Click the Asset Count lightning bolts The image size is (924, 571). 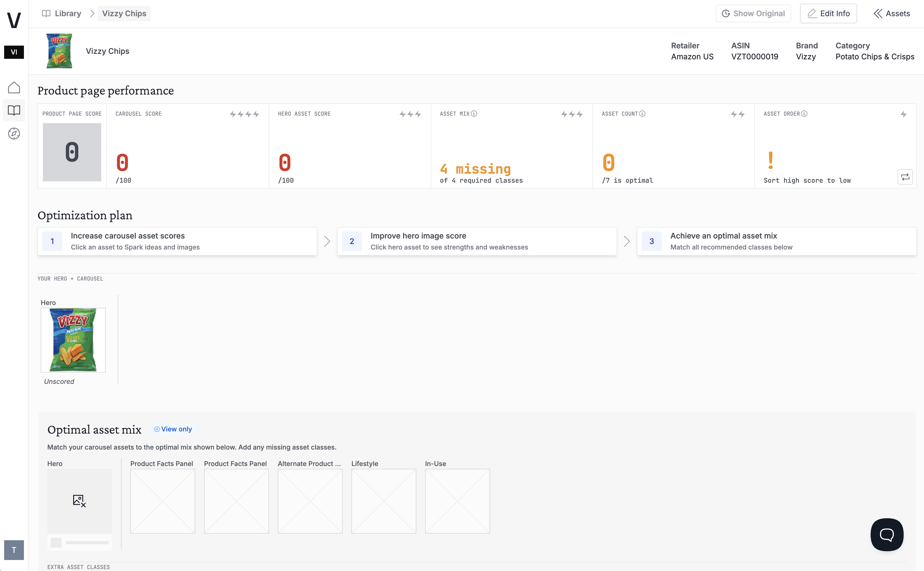click(738, 114)
